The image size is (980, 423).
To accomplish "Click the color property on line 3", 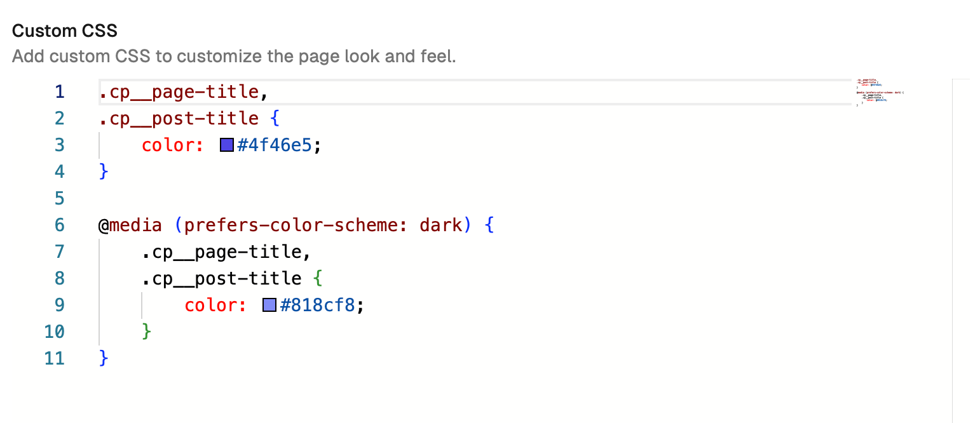I will pyautogui.click(x=168, y=145).
